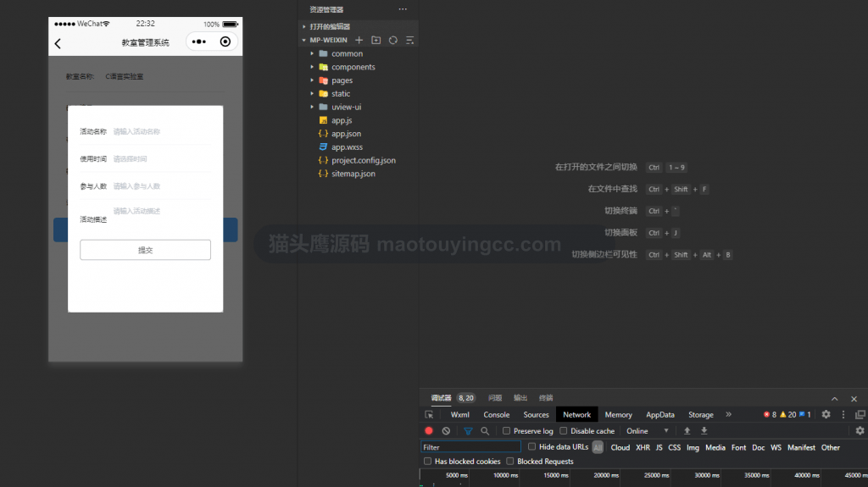
Task: Open app.json file
Action: 346,133
